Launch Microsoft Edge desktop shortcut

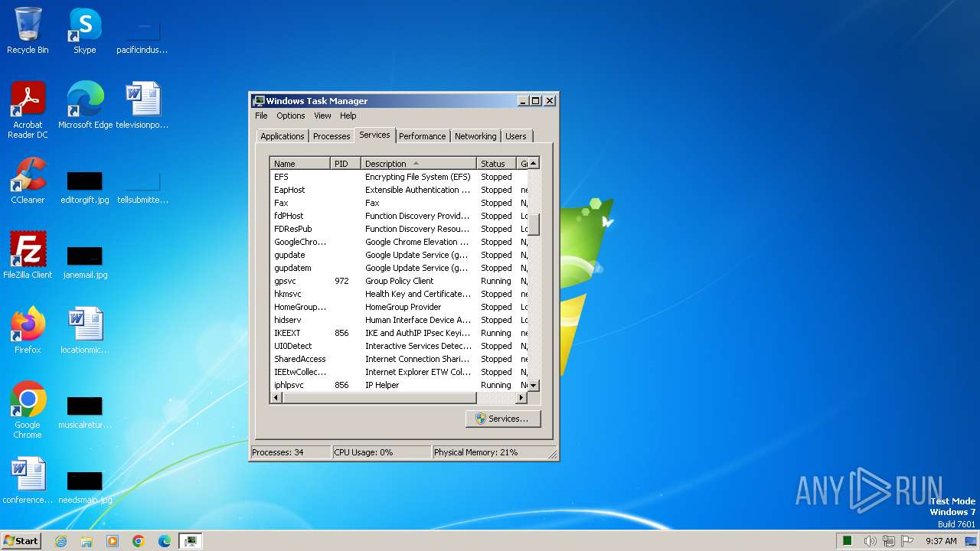85,106
